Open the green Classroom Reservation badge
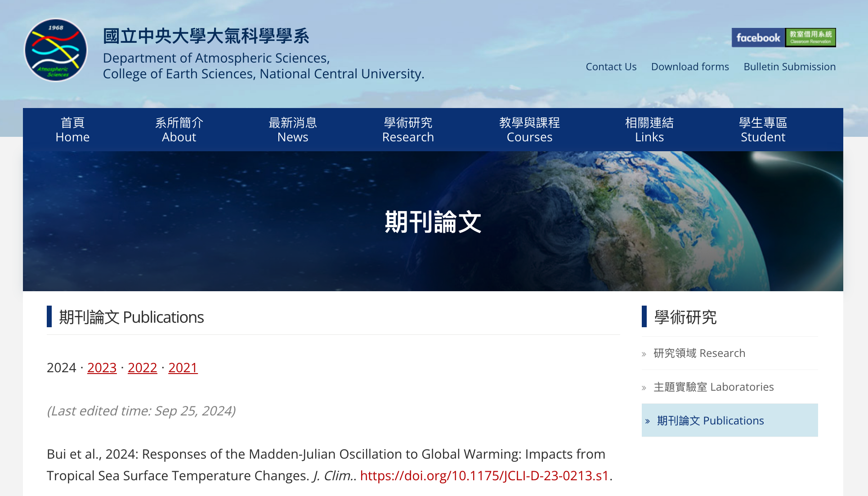The image size is (868, 496). (810, 38)
